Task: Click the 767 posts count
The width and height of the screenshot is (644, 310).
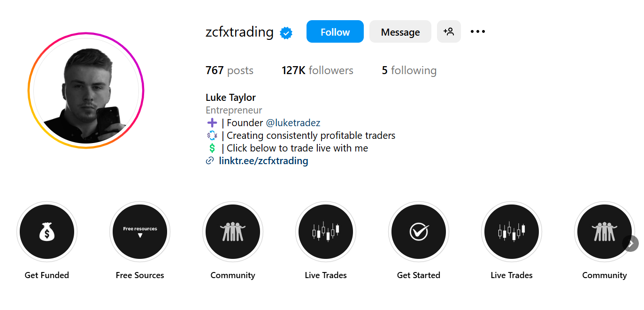Action: click(x=230, y=70)
